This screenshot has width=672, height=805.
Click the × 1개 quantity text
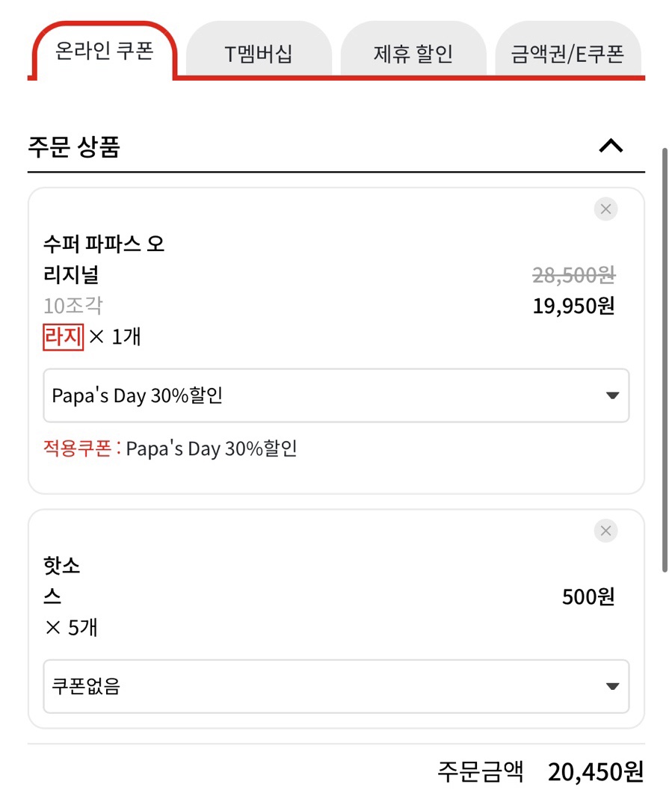click(x=115, y=337)
